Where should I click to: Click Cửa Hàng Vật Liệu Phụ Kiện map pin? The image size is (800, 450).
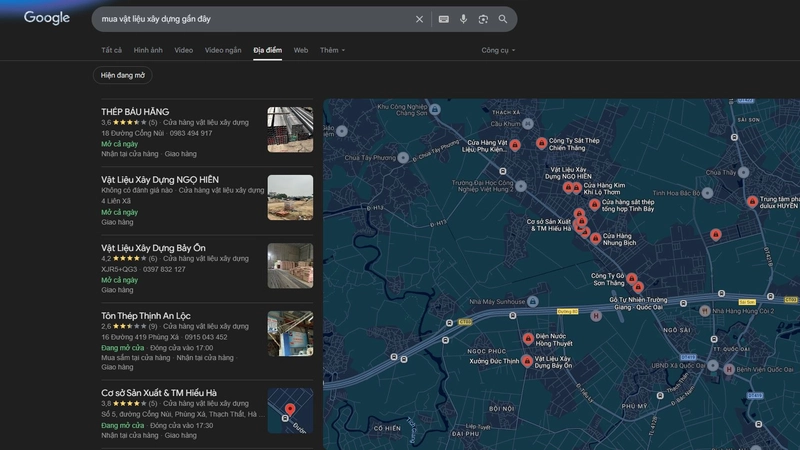(x=515, y=145)
